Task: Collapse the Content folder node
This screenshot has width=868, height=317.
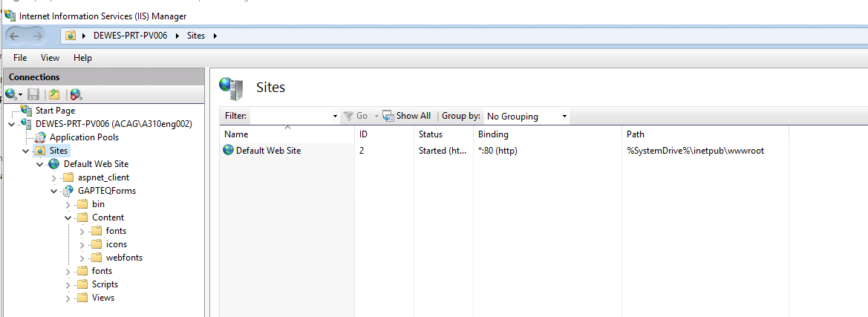Action: click(x=68, y=218)
